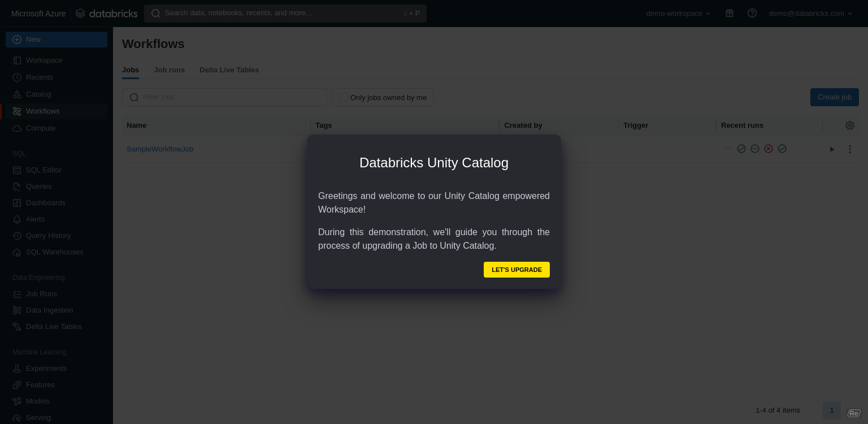Open the three-dot menu for SampleWorkflowJob

pyautogui.click(x=849, y=149)
